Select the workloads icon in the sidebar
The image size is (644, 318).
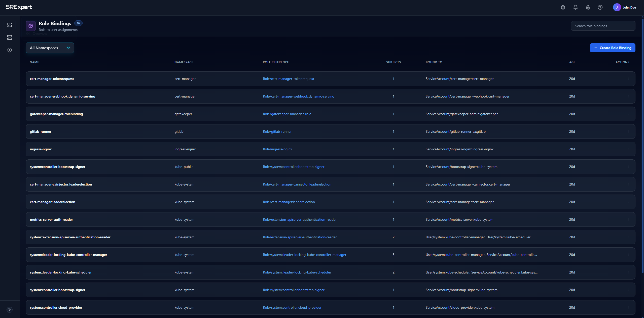click(10, 37)
